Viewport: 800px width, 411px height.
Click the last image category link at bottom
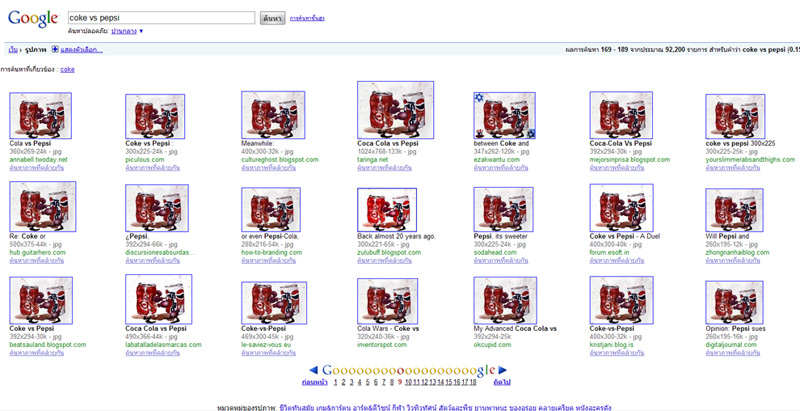tap(594, 407)
